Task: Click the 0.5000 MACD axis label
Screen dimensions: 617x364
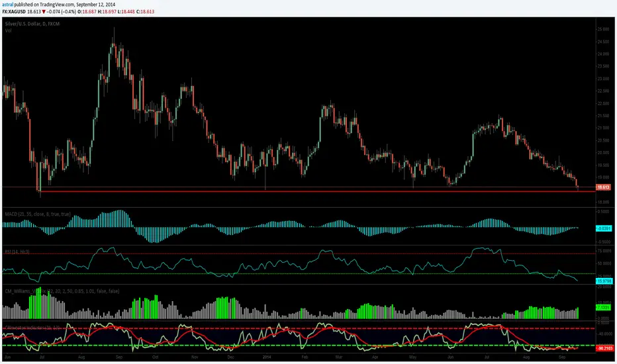Action: coord(603,212)
